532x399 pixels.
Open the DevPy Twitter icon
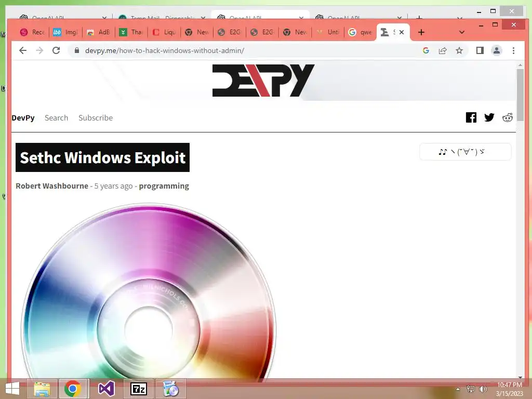489,117
